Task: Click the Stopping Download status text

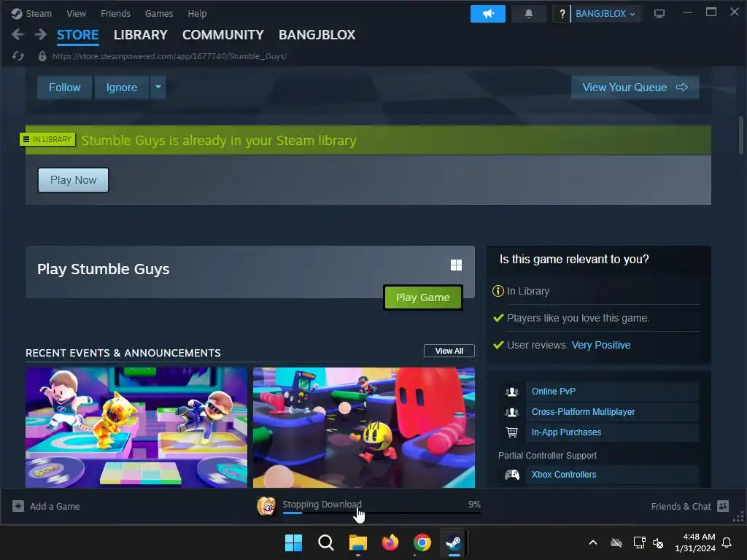Action: click(322, 504)
